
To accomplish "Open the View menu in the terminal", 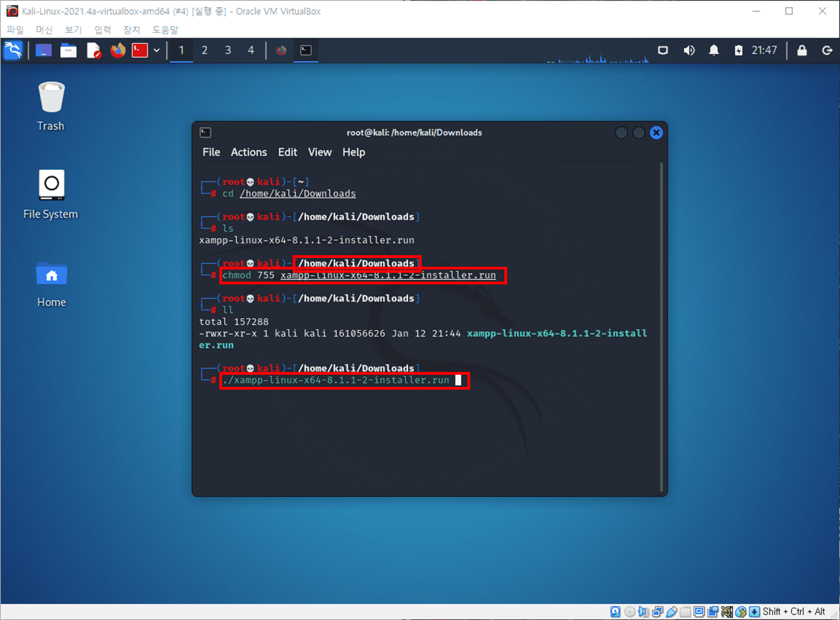I will point(319,152).
